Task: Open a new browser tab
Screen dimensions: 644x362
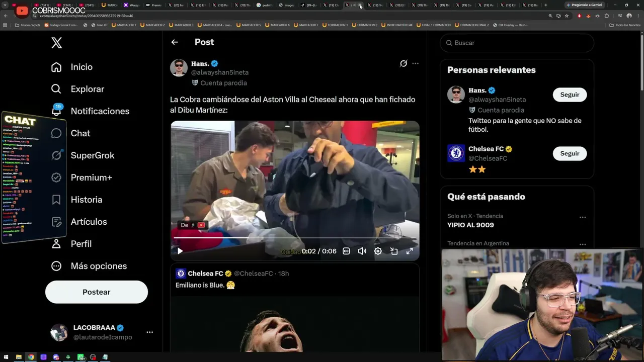Action: click(546, 5)
